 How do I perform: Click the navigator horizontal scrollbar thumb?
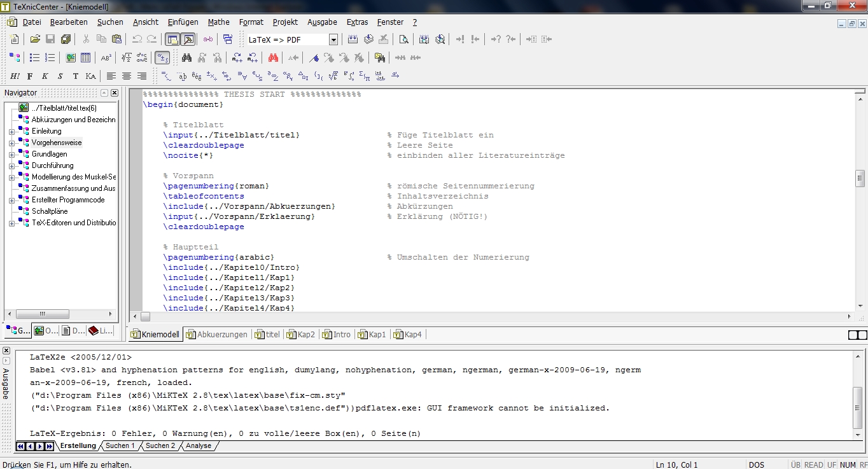tap(42, 314)
